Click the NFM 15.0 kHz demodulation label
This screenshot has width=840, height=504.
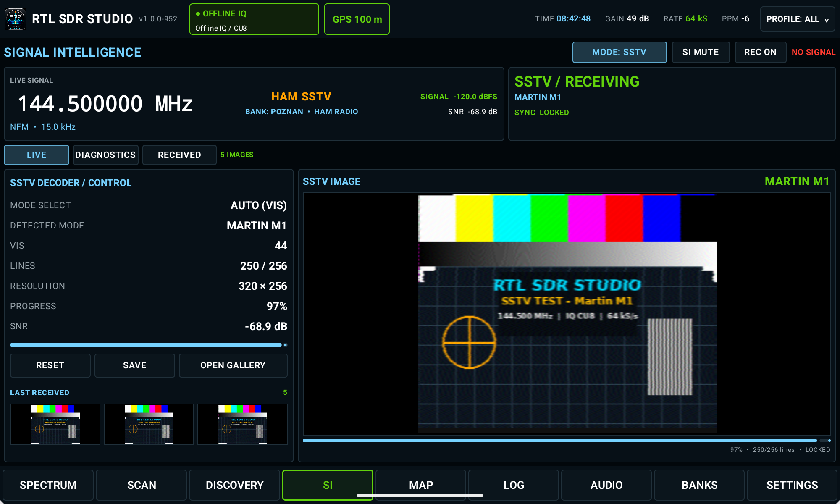[43, 127]
